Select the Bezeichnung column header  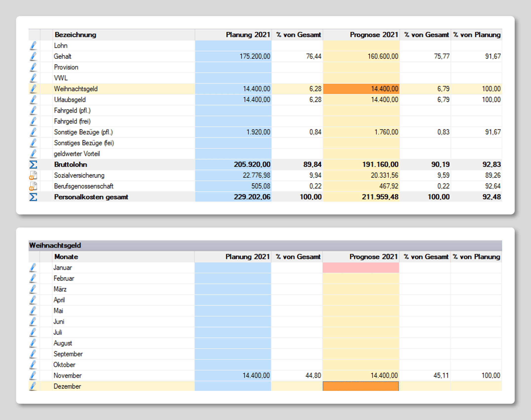point(124,35)
